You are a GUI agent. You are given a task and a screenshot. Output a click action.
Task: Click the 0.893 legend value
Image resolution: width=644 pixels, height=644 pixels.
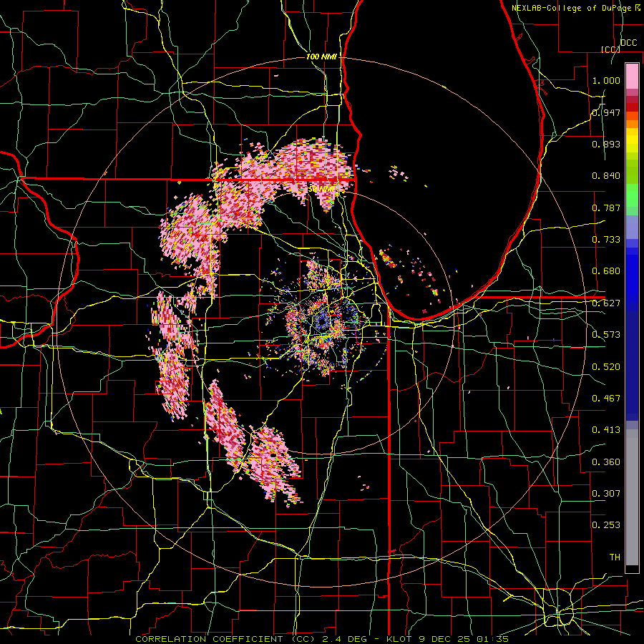pos(606,144)
